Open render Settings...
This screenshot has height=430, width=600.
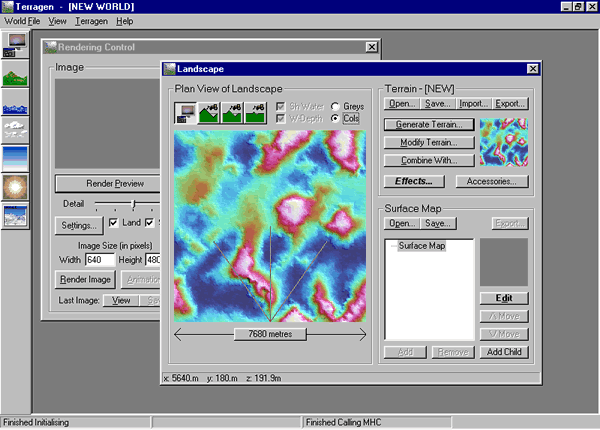[79, 226]
